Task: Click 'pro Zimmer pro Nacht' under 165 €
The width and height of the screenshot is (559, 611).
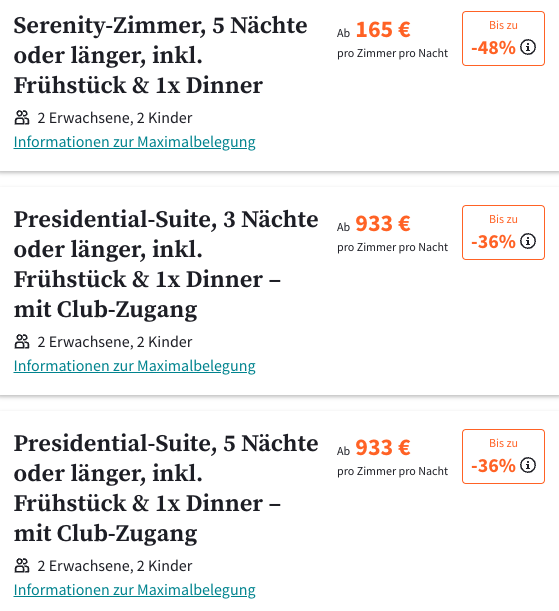Action: point(393,53)
